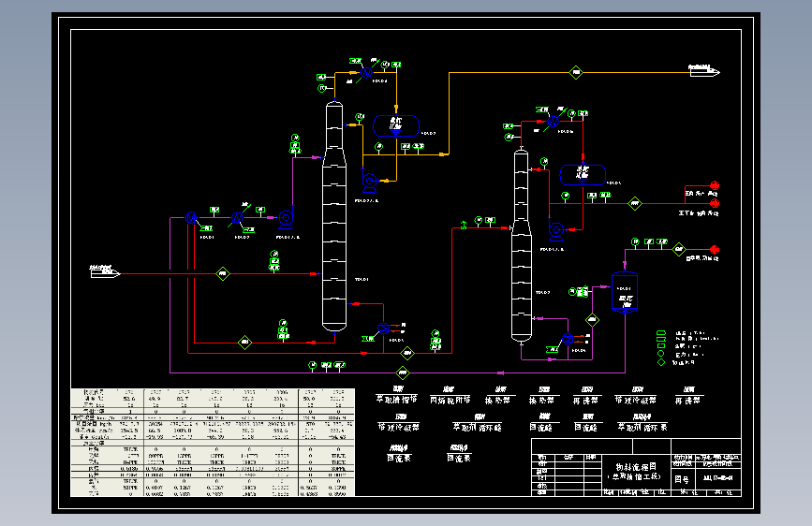
Task: Select the blue vertical solvent tank on the magenta line
Action: click(x=625, y=293)
